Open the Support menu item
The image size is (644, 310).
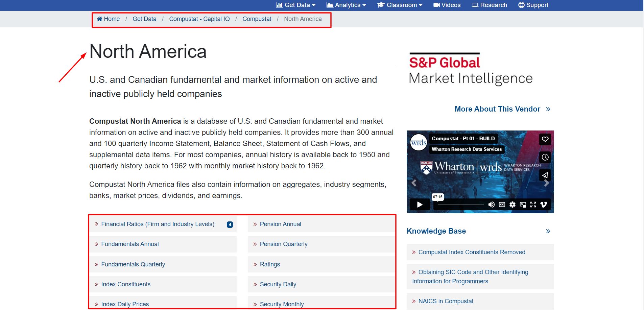point(533,5)
